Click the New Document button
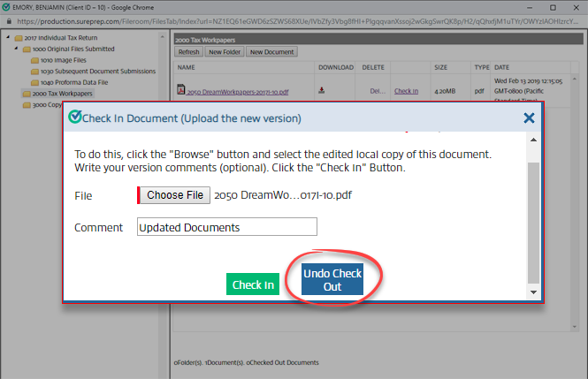Viewport: 588px width, 379px height. 271,52
